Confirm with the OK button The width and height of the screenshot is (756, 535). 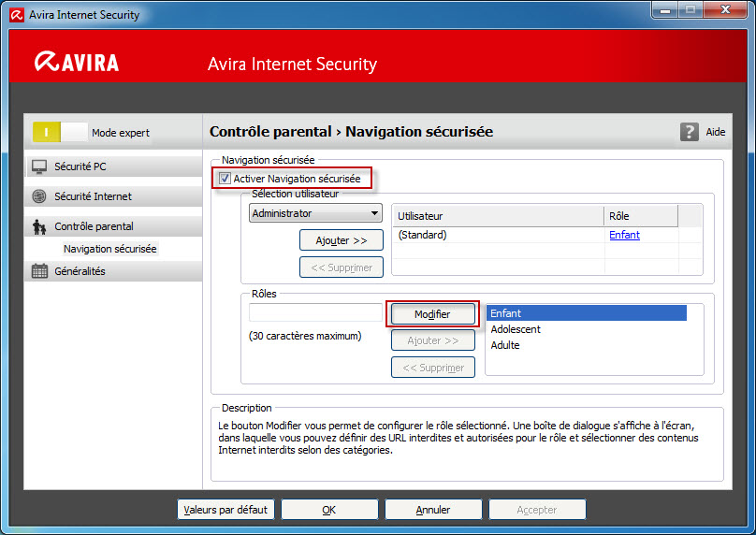pyautogui.click(x=329, y=510)
